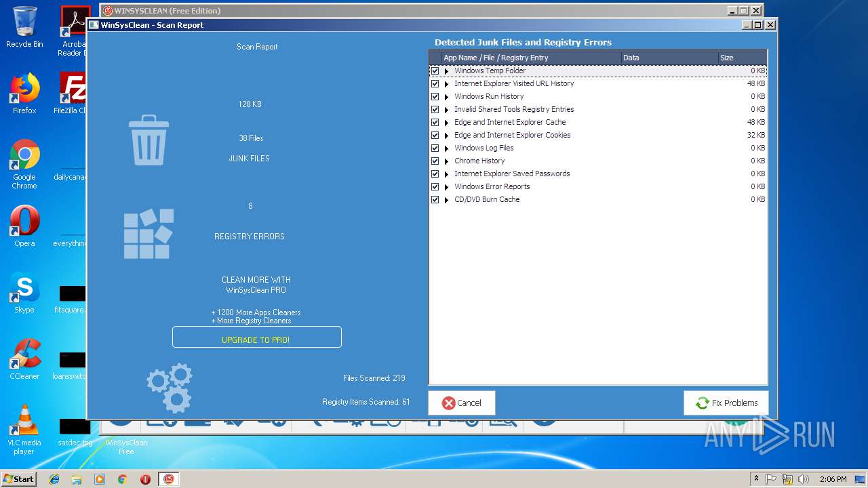Screen dimensions: 868x488
Task: Expand the Chrome History row
Action: pos(446,161)
